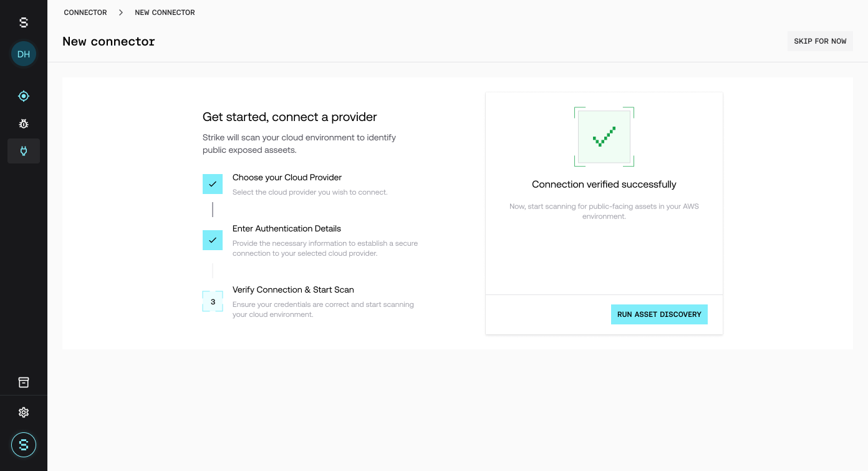This screenshot has width=868, height=471.
Task: Skip for now
Action: (820, 41)
